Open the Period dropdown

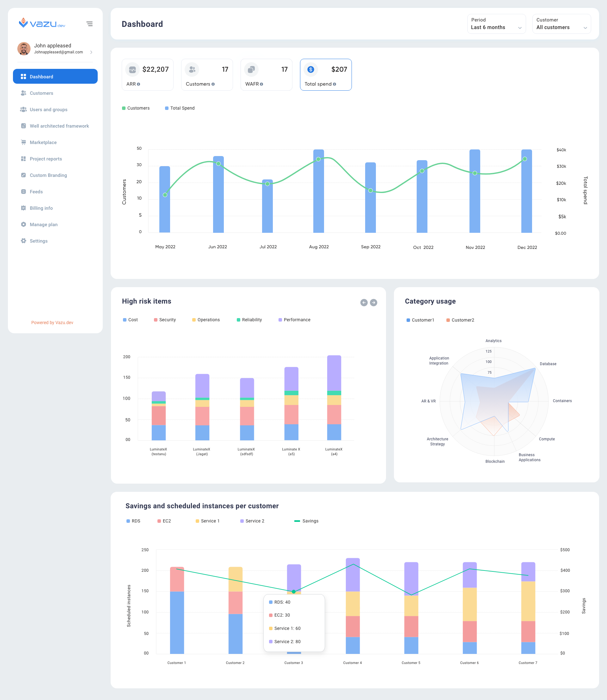click(496, 24)
